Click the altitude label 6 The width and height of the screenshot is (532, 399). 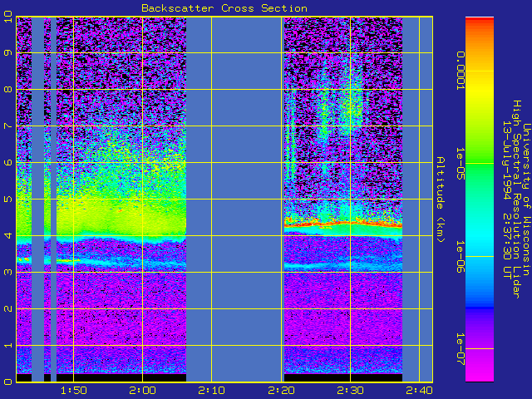pos(8,163)
